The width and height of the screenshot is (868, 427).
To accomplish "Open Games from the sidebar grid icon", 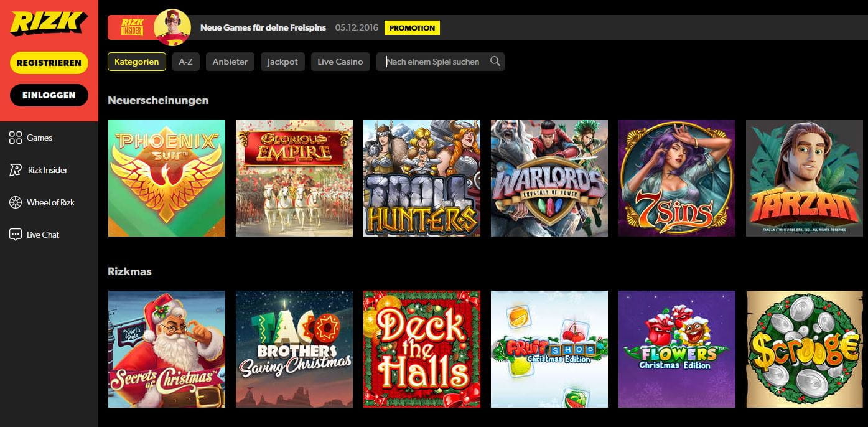I will pyautogui.click(x=16, y=138).
